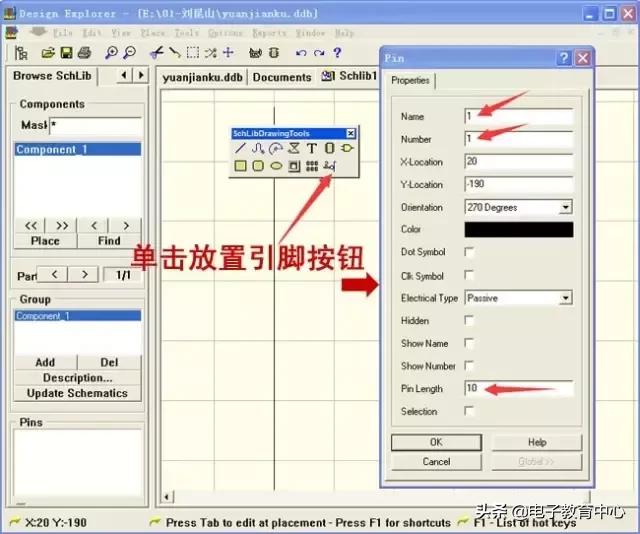The width and height of the screenshot is (640, 534).
Task: Click the Move Selection cross icon
Action: tap(228, 52)
